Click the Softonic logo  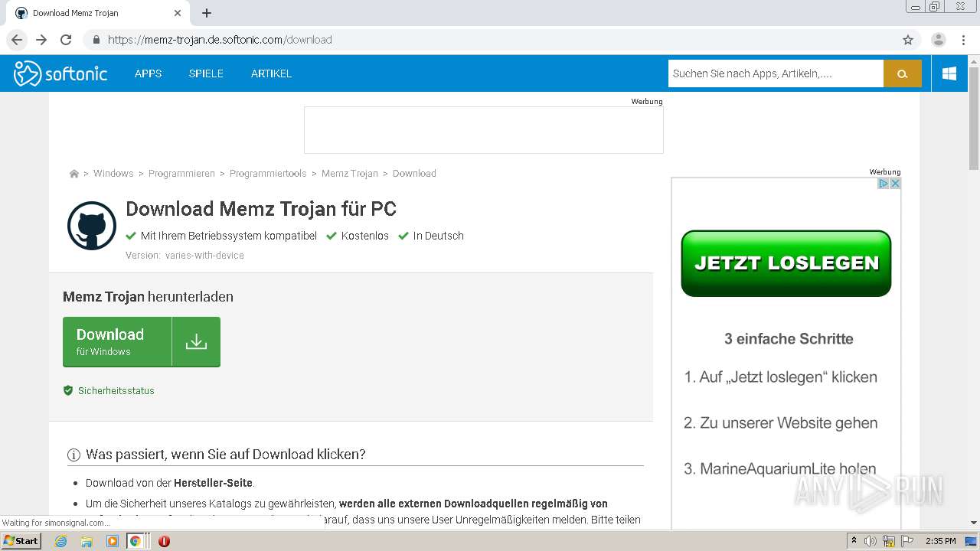60,73
